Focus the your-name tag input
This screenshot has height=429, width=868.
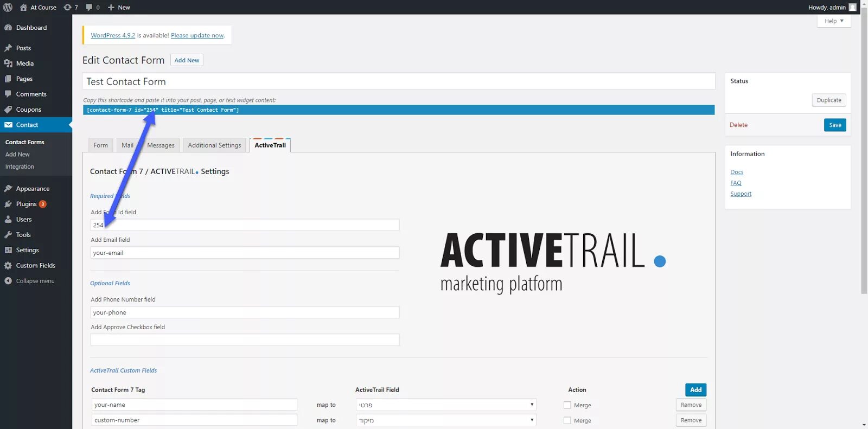(x=194, y=405)
